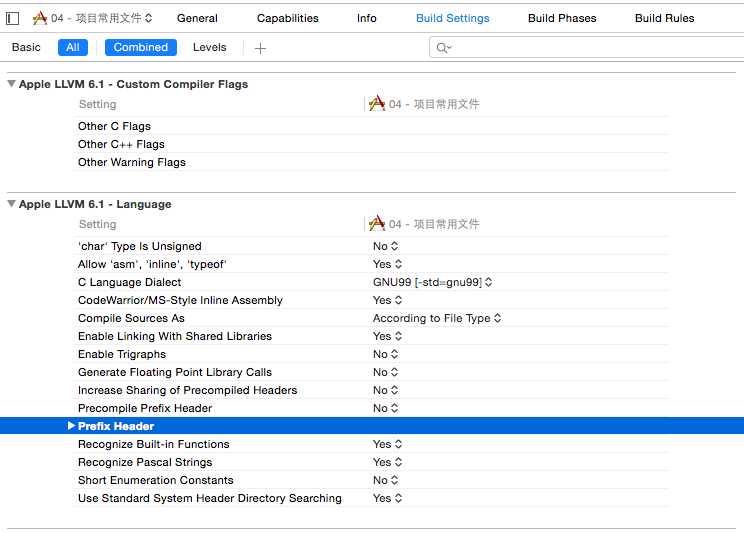This screenshot has height=533, width=744.
Task: Change Recognize Built-in Functions value
Action: coord(387,444)
